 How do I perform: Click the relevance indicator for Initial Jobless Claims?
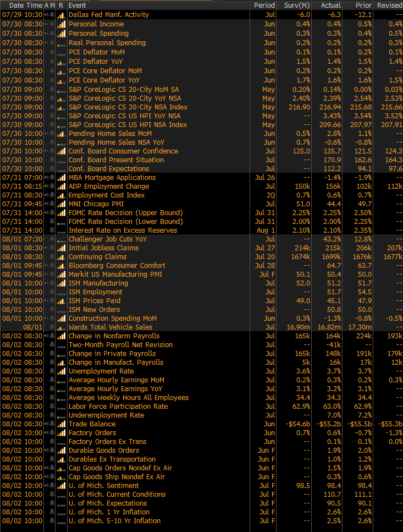click(x=61, y=248)
